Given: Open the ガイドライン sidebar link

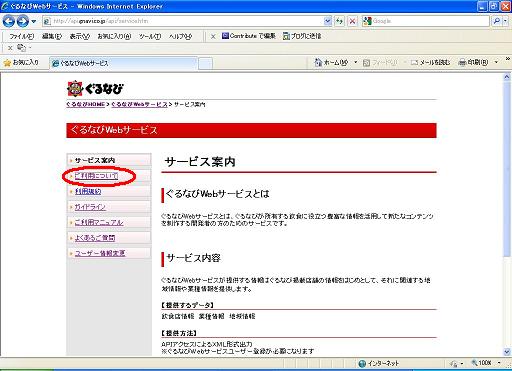Looking at the screenshot, I should point(90,207).
